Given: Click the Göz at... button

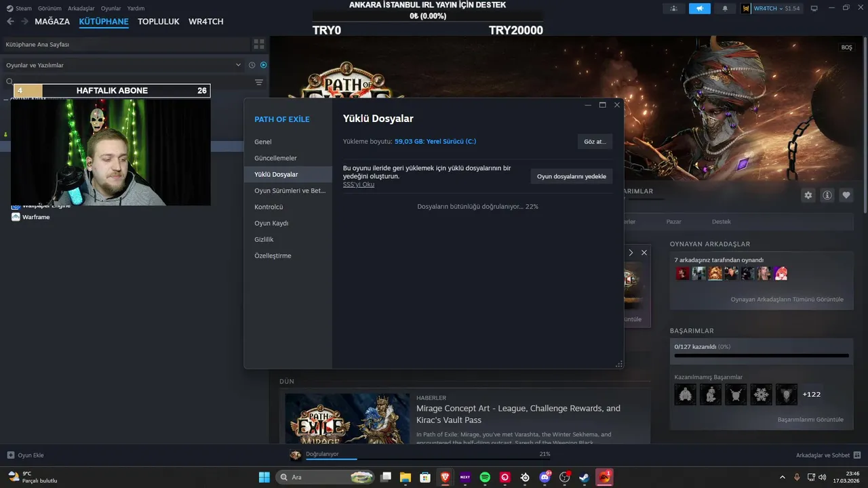Looking at the screenshot, I should pyautogui.click(x=595, y=142).
